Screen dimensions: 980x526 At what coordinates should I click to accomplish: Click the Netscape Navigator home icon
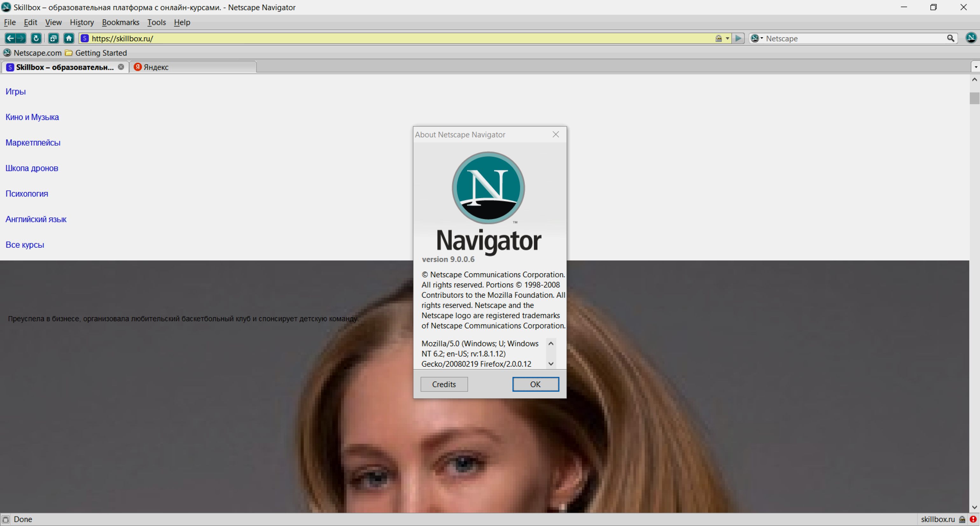pyautogui.click(x=69, y=38)
